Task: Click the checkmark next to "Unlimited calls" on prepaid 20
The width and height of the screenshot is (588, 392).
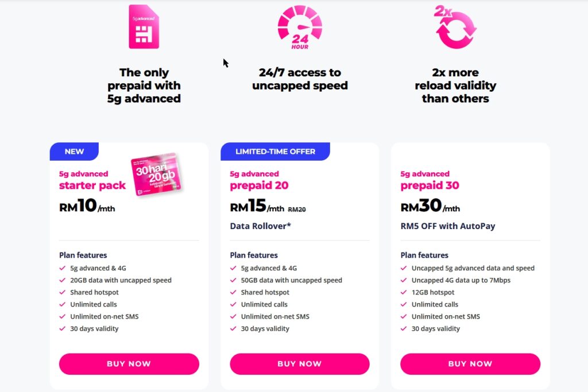Action: 234,304
